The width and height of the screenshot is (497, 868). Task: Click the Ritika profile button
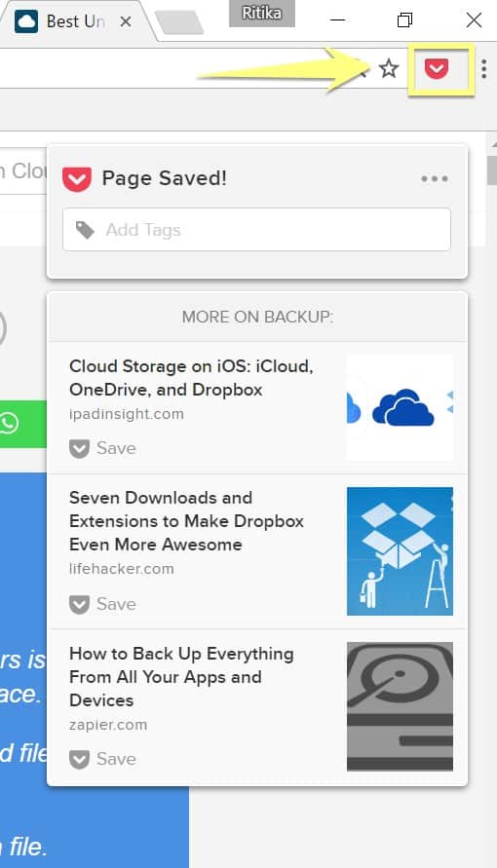point(262,14)
